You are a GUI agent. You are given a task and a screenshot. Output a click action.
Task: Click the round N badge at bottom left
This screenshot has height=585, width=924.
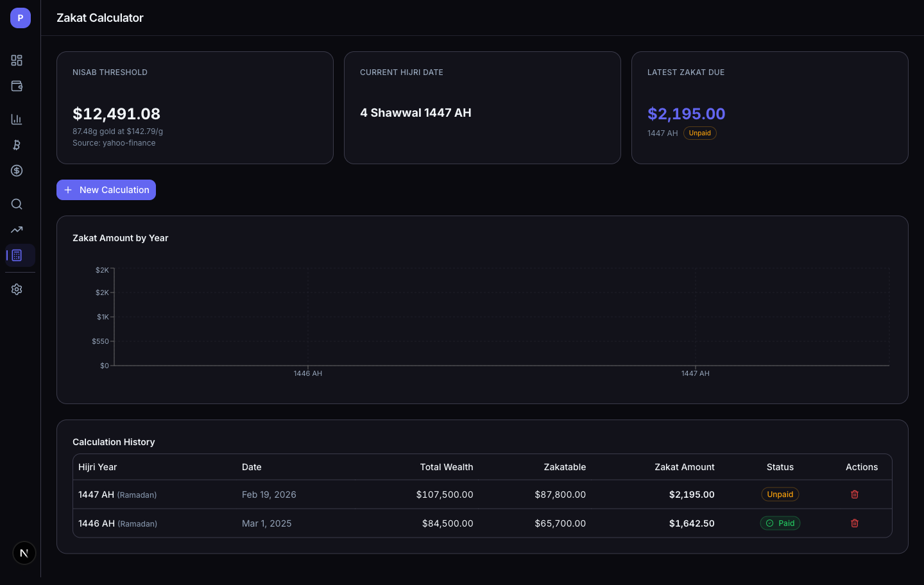pos(24,553)
